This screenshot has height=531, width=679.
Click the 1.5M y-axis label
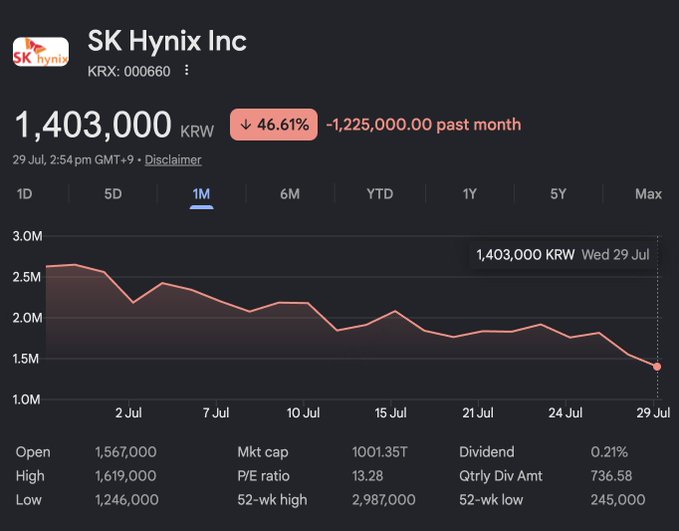26,359
